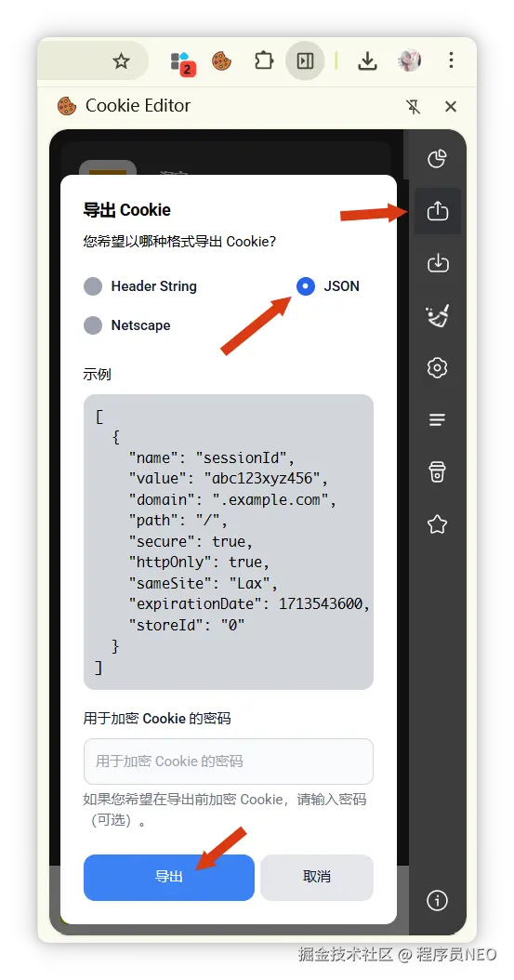Toggle the Chrome side panel button

(x=305, y=60)
